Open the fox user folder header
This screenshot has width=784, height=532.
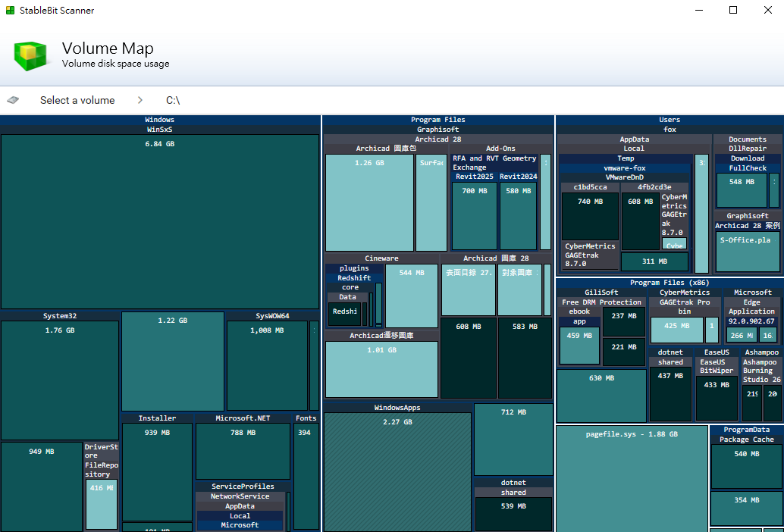coord(670,130)
